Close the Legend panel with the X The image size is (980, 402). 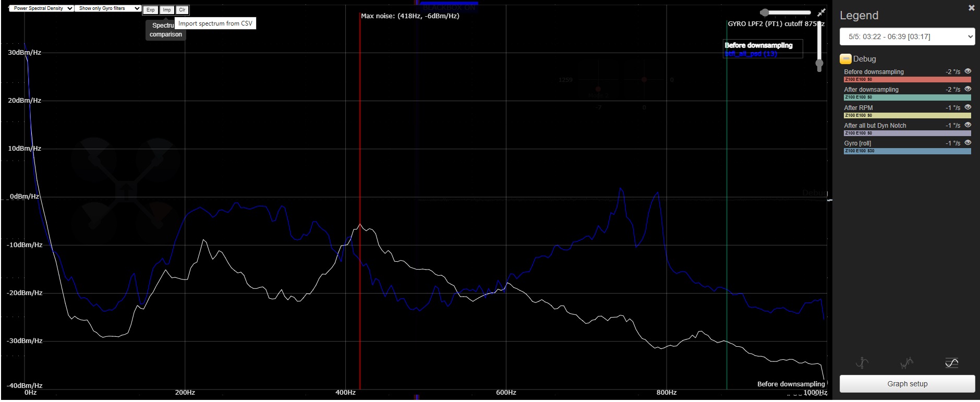click(971, 8)
